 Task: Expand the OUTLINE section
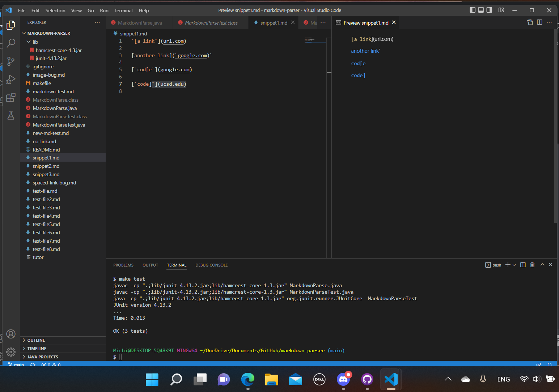pos(36,340)
